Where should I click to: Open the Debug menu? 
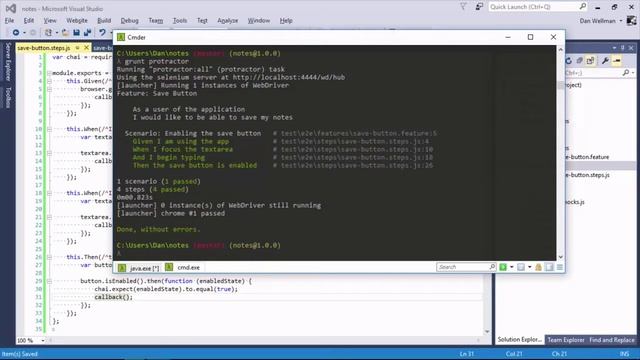129,20
